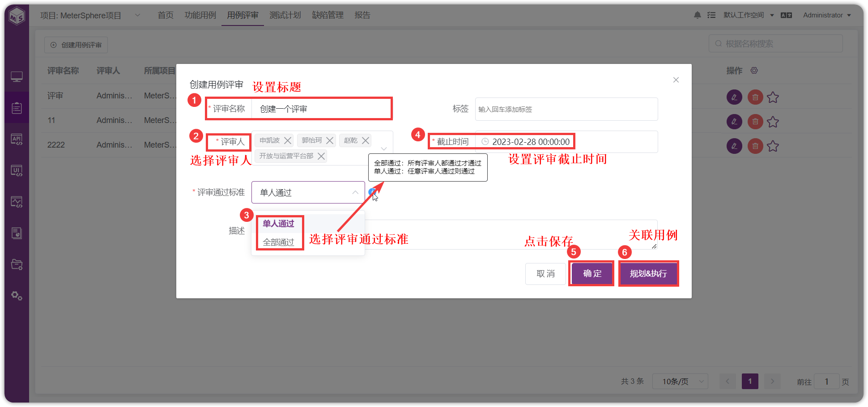Edit the review named 评审
Screen dimensions: 868x407
point(734,97)
